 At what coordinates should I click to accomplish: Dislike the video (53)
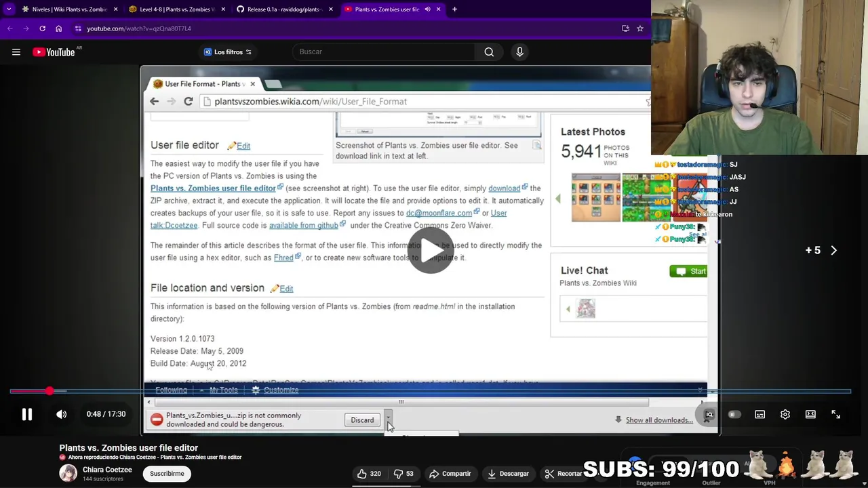click(x=404, y=474)
